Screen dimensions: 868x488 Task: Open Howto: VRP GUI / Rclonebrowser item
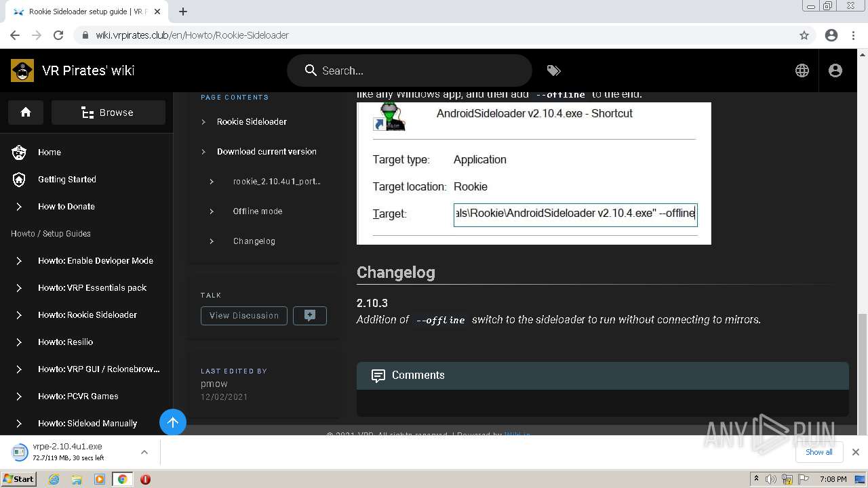pos(85,369)
